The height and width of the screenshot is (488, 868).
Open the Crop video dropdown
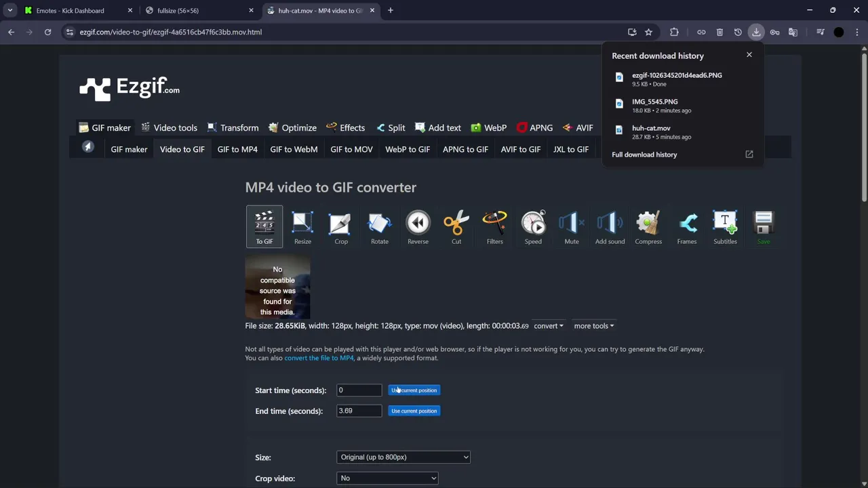click(x=387, y=478)
